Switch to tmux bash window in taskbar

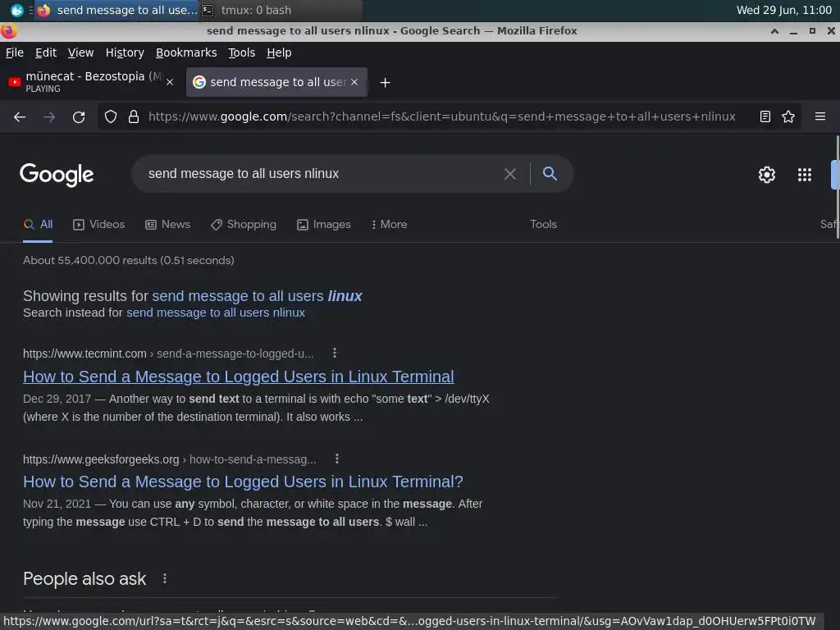[281, 10]
